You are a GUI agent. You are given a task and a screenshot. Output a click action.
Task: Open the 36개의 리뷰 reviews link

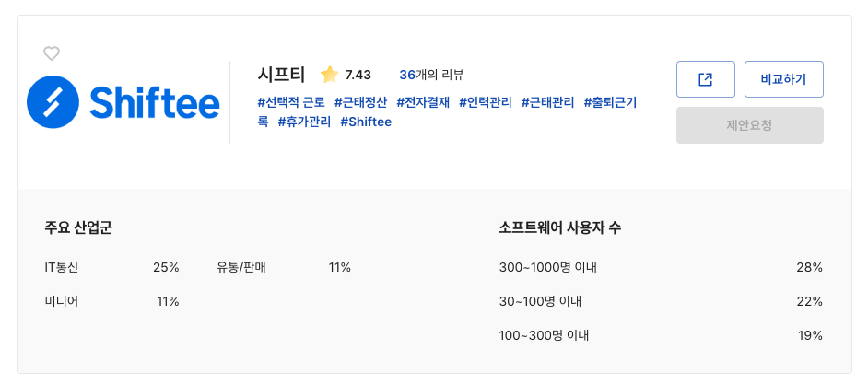coord(431,75)
